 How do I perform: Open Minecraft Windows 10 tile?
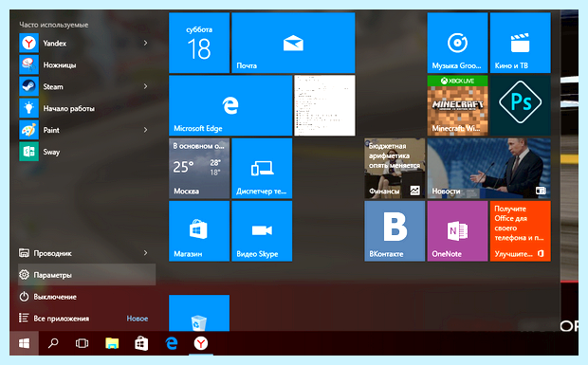click(x=457, y=105)
